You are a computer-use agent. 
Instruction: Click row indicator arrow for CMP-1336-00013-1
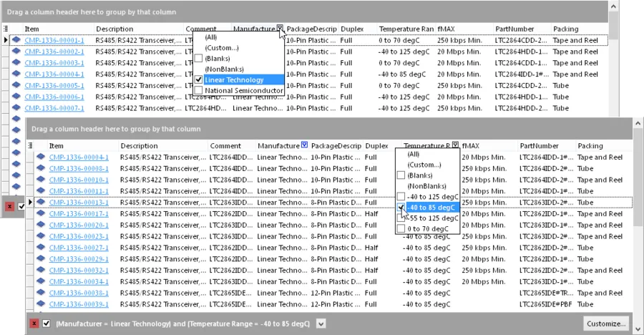coord(30,202)
